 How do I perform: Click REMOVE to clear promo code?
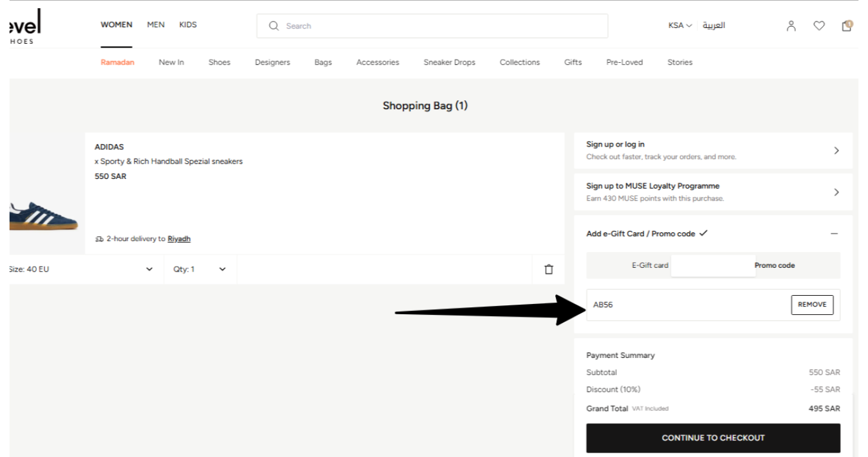[x=812, y=305]
